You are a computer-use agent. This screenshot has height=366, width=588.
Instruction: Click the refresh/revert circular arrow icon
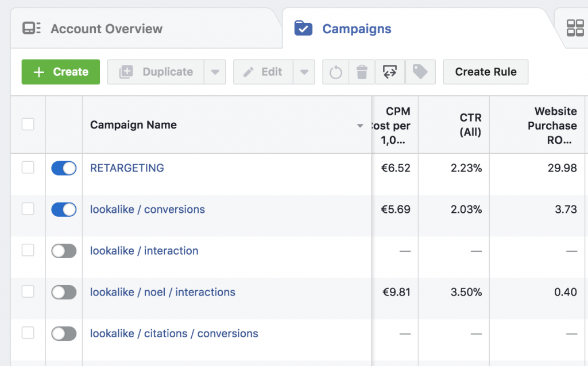335,72
